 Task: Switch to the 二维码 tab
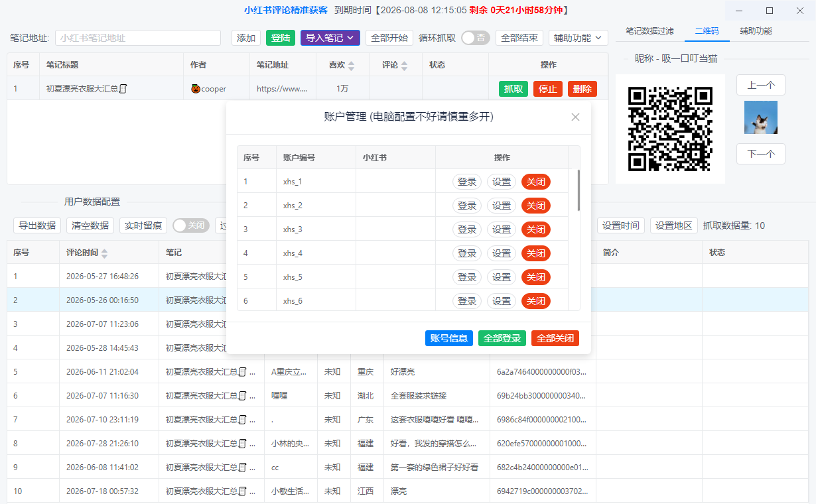707,31
